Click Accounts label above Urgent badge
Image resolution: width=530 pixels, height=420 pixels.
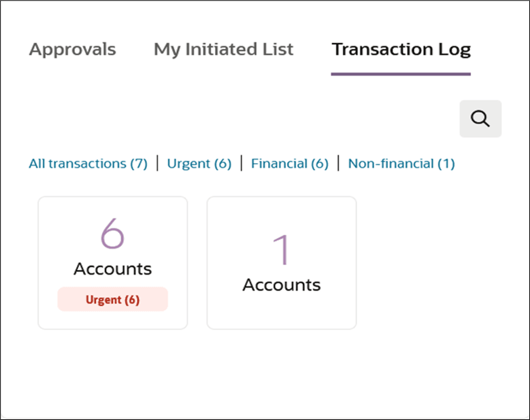point(112,268)
